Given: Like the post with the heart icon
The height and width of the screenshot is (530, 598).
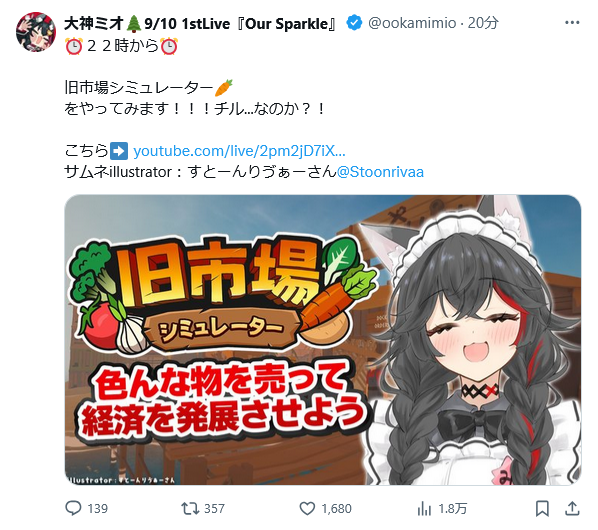Looking at the screenshot, I should coord(307,509).
